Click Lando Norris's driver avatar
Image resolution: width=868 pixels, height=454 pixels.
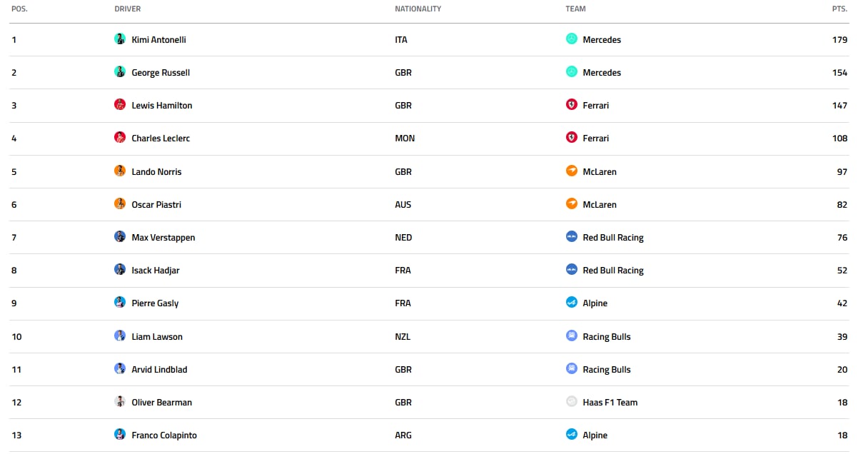[x=120, y=171]
